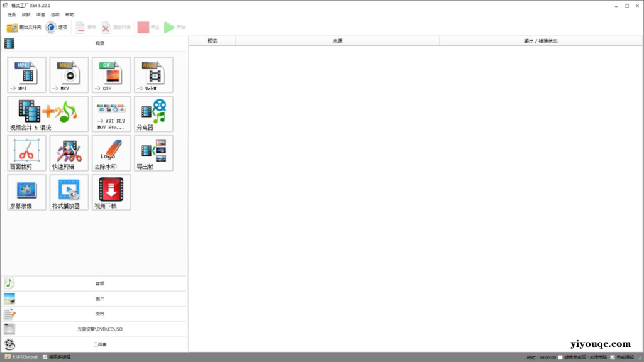644x362 pixels.
Task: Open the video downloader (视频下载)
Action: point(111,192)
